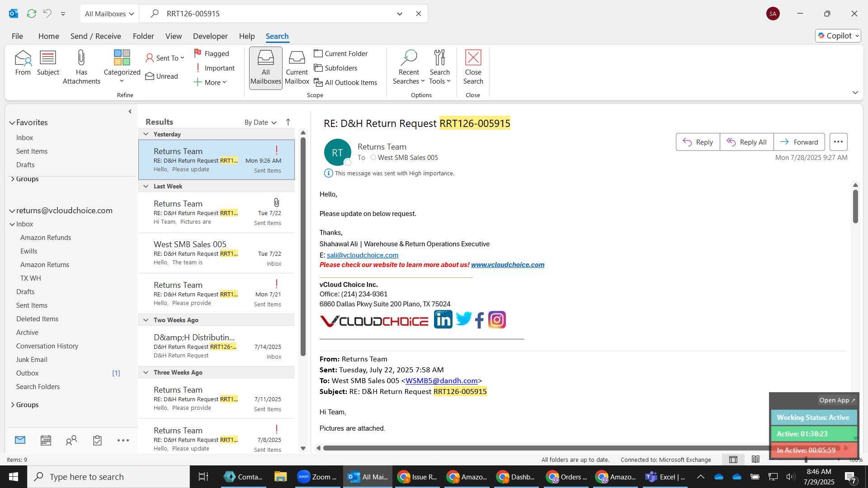Toggle the Unread filter
This screenshot has height=488, width=868.
click(x=161, y=76)
